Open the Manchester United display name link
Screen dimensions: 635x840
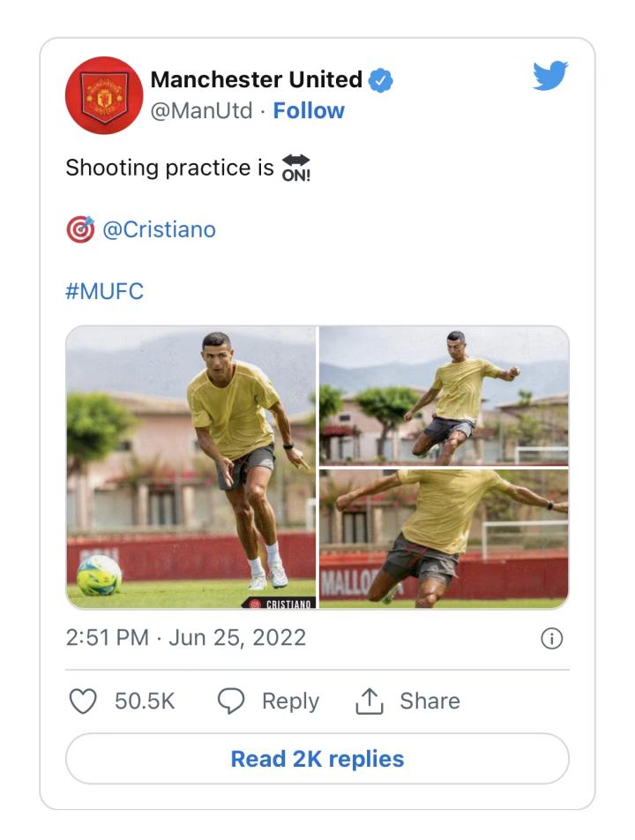point(256,79)
